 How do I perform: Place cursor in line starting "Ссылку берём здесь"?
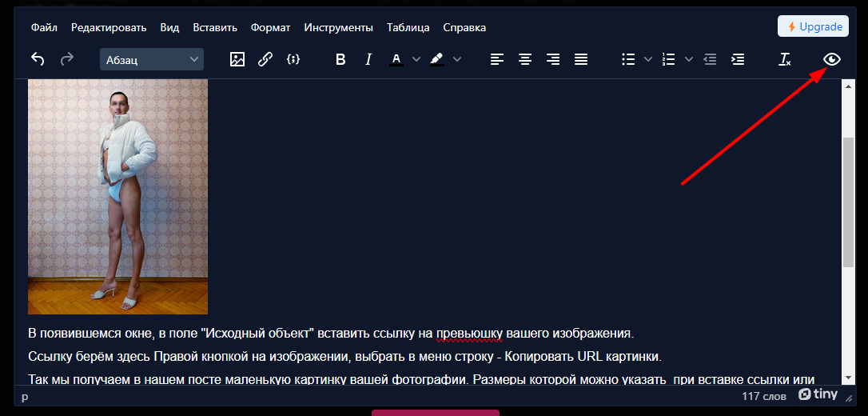click(344, 357)
